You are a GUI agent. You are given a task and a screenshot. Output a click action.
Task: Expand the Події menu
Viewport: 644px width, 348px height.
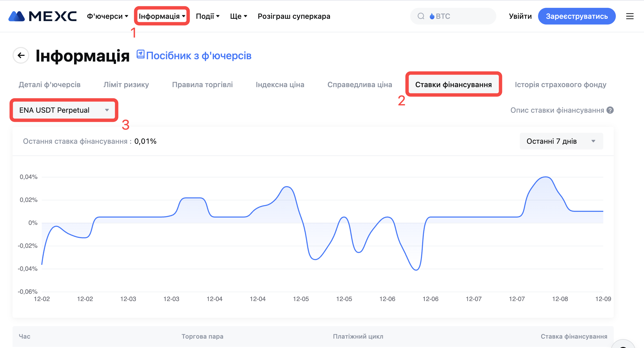pos(208,16)
